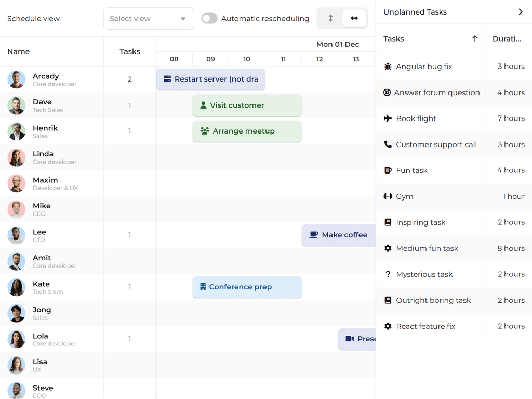Collapse the Unplanned Tasks panel

[x=520, y=12]
